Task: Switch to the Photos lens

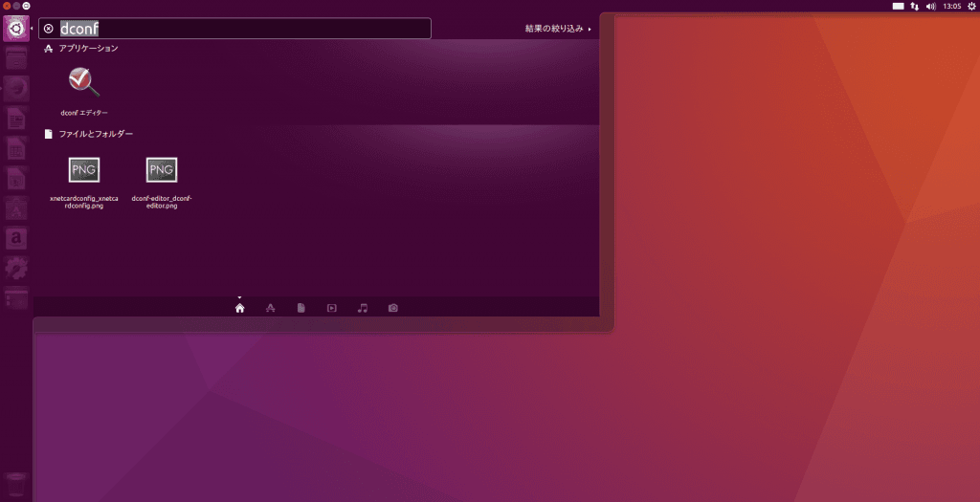Action: coord(393,308)
